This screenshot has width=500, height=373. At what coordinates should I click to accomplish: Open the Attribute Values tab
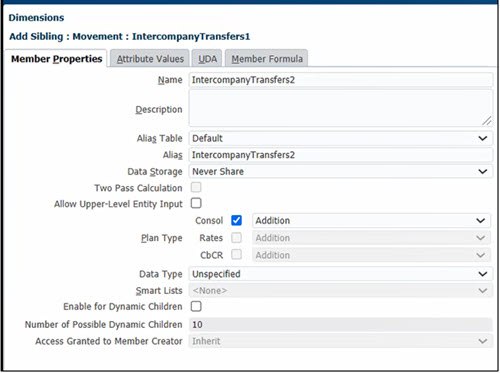point(150,59)
